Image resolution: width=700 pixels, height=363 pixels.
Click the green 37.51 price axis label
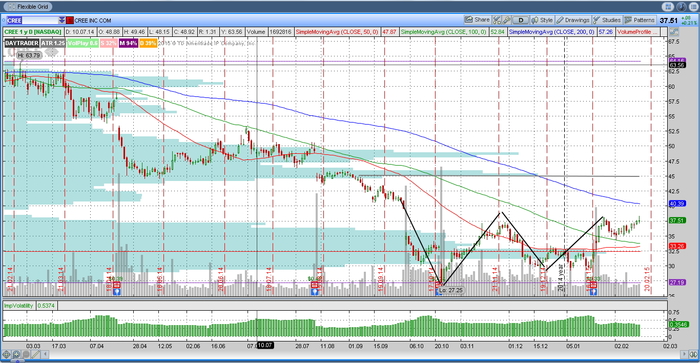pos(677,221)
